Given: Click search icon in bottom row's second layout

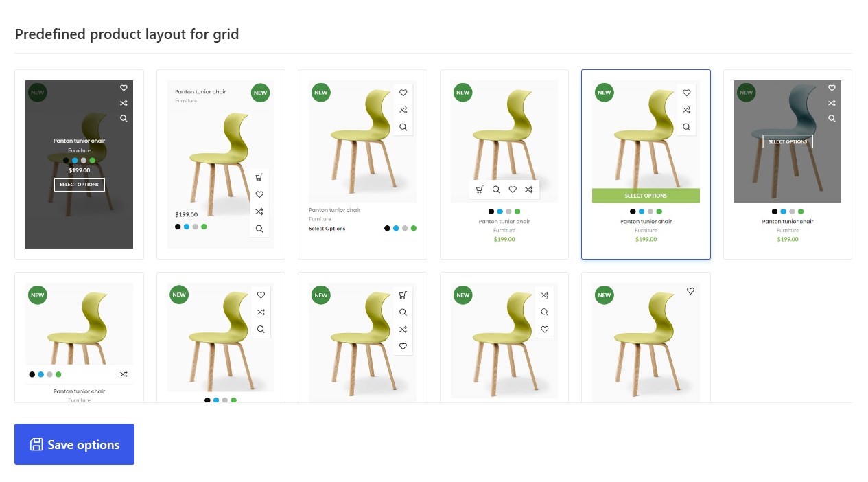Looking at the screenshot, I should [261, 330].
